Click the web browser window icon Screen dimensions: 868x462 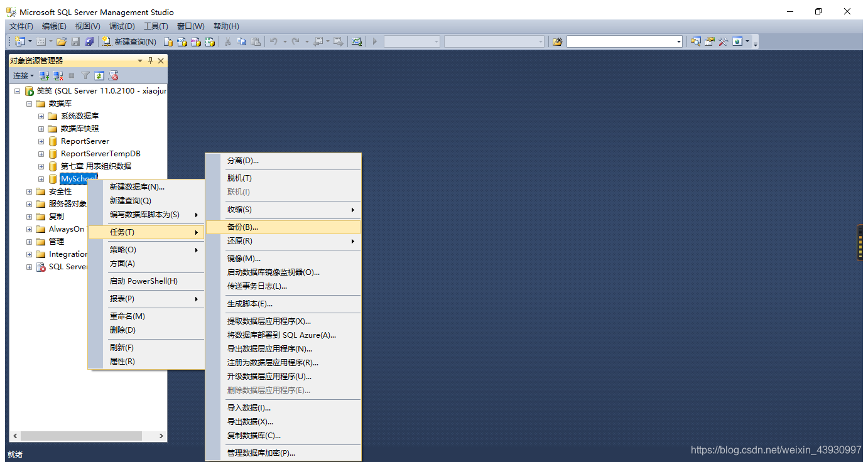[x=737, y=41]
